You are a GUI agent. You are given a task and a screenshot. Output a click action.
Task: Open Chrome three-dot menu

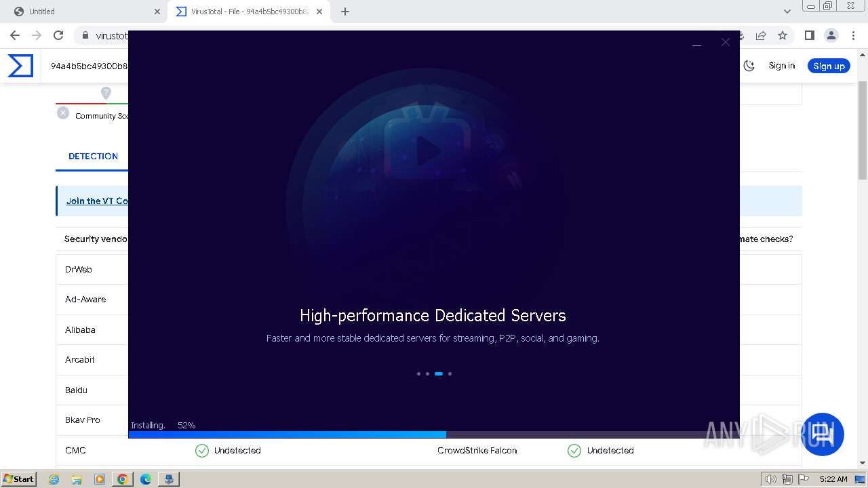tap(853, 35)
